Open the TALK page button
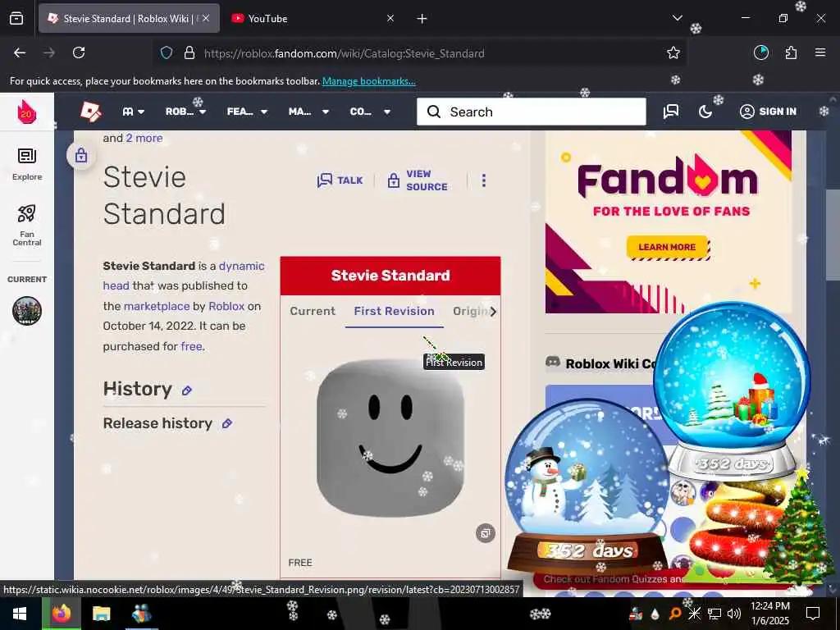 pyautogui.click(x=340, y=180)
